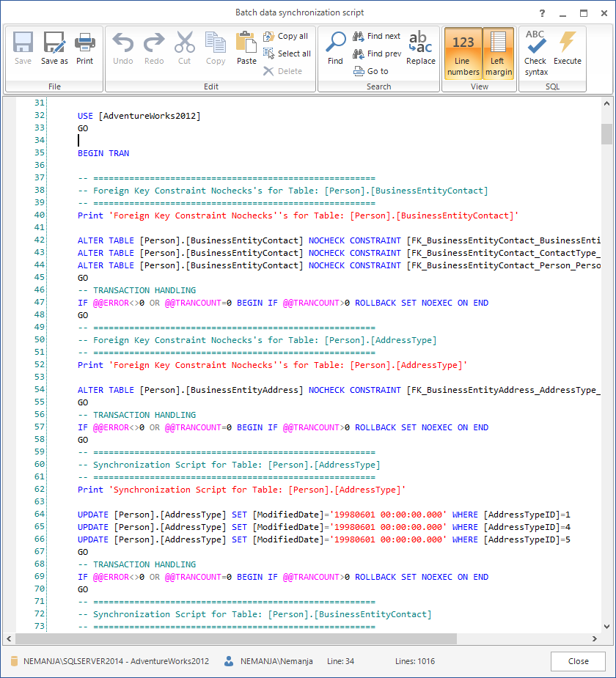Click 'USE [AdventureWorks2012]' on line 32
The height and width of the screenshot is (678, 616).
coord(139,116)
